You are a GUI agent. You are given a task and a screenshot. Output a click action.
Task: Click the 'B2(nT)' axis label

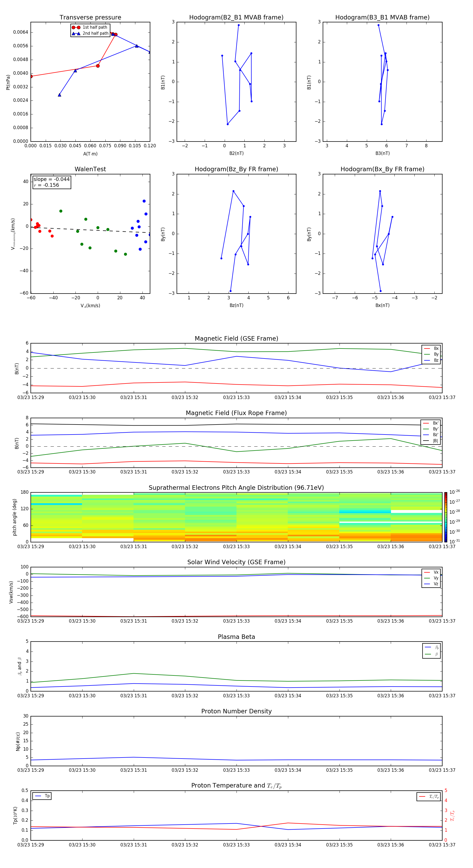[x=236, y=153]
